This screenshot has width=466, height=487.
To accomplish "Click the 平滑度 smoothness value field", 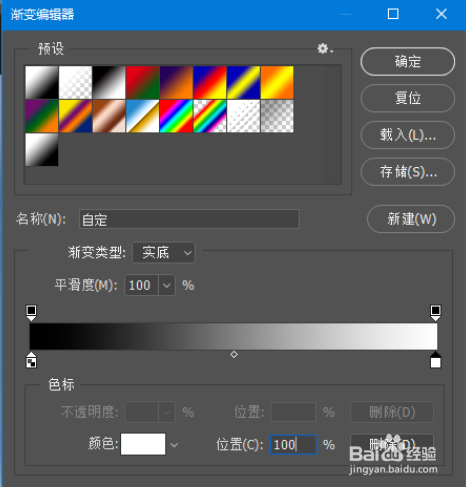I will click(x=141, y=285).
